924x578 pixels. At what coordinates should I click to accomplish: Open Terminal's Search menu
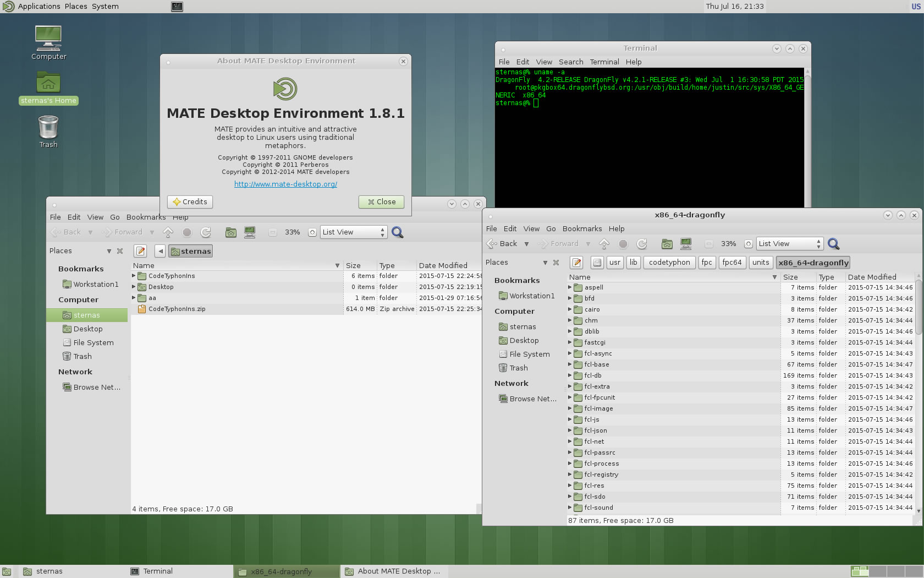point(571,62)
